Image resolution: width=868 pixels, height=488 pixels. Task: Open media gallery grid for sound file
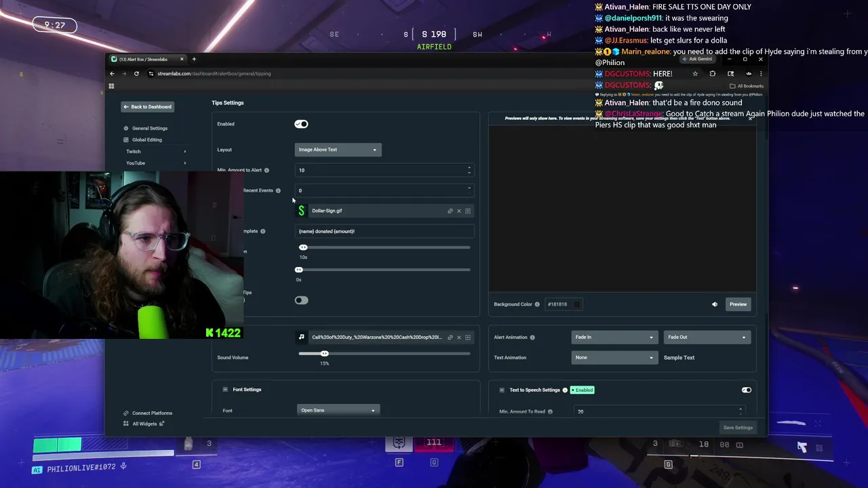point(468,337)
